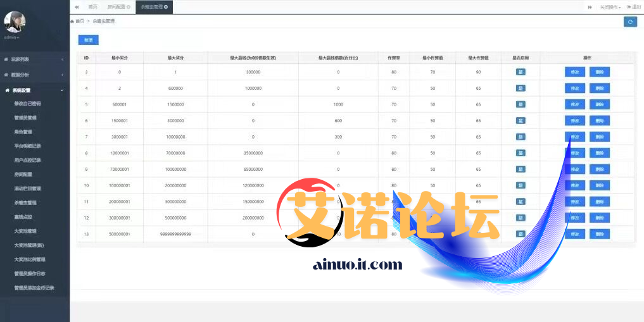Expand the 玩家列表 menu
This screenshot has width=644, height=322.
tap(35, 59)
